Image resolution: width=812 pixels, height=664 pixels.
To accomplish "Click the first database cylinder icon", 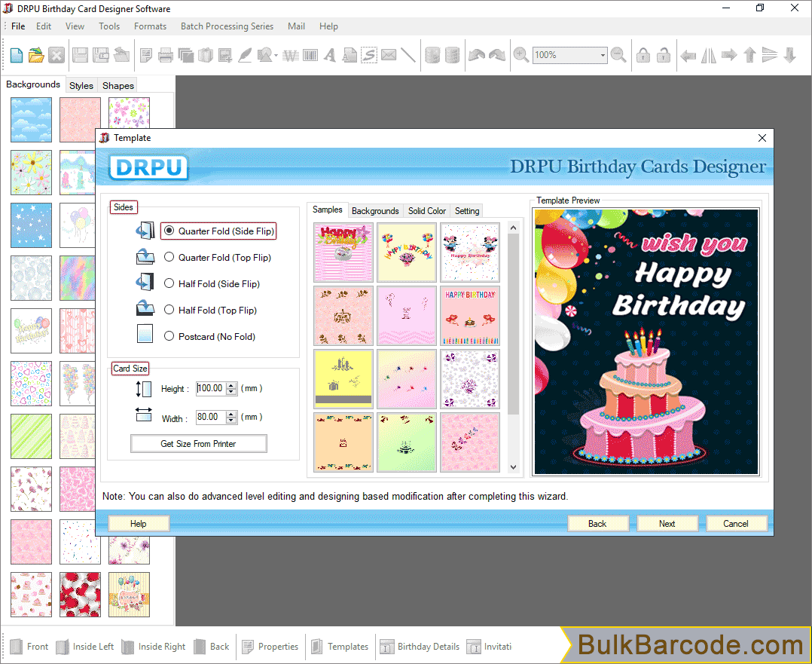I will click(x=432, y=55).
